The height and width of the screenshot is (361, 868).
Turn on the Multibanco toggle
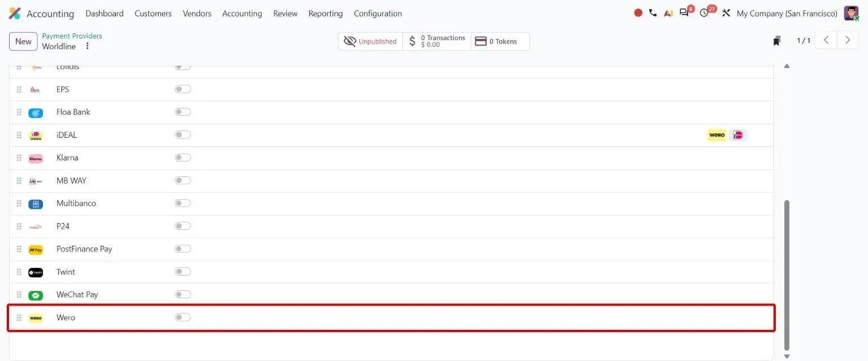coord(183,203)
